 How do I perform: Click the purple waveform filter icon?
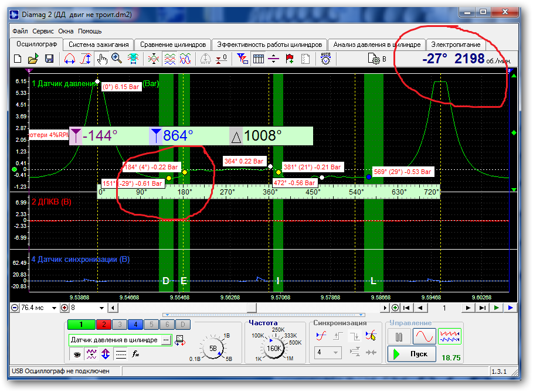click(91, 354)
